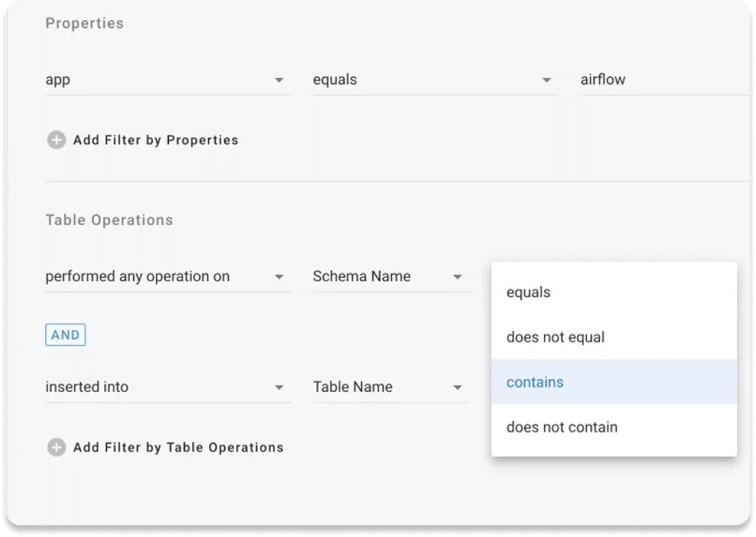Image resolution: width=756 pixels, height=537 pixels.
Task: Click 'Add Filter by Properties' text
Action: 156,140
